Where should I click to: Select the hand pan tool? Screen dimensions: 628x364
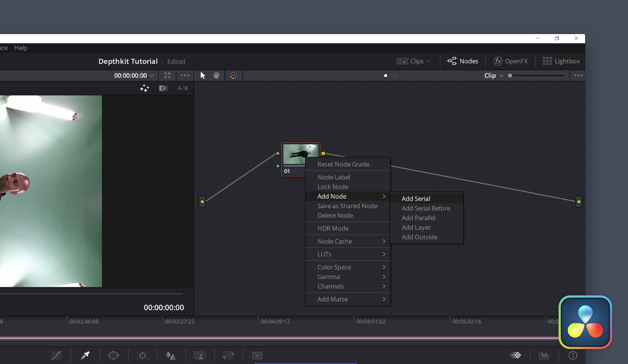pos(216,75)
